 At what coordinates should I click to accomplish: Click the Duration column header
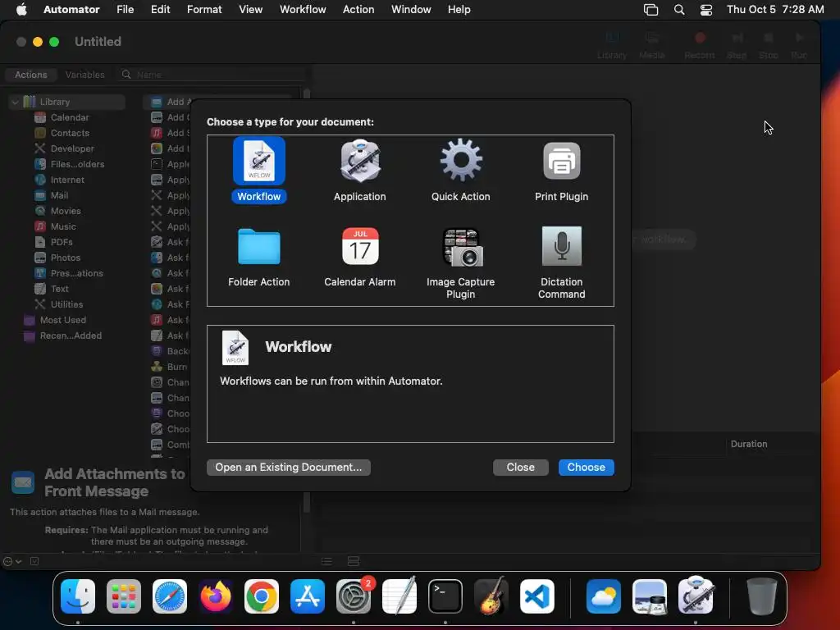click(x=749, y=444)
